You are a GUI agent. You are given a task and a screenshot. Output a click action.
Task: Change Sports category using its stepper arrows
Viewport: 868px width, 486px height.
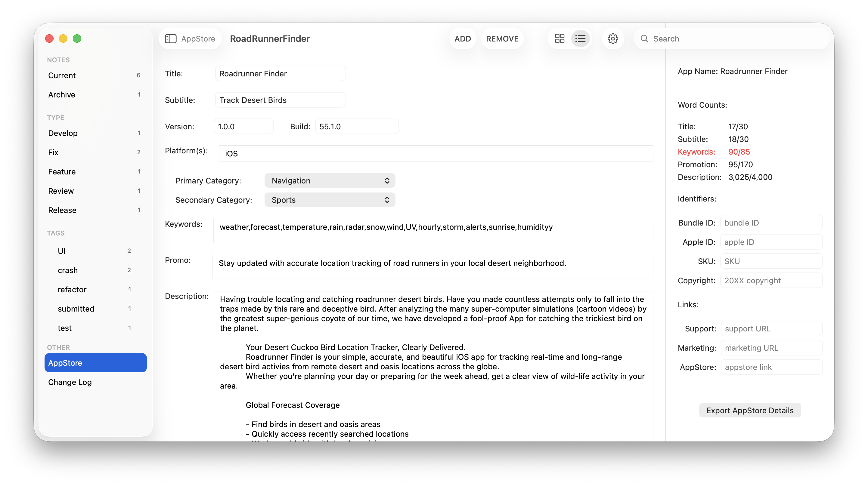pyautogui.click(x=387, y=200)
